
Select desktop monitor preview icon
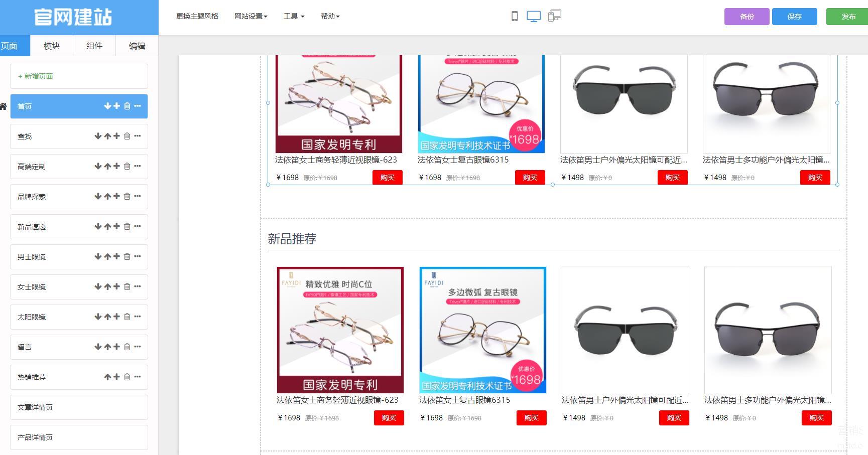tap(534, 17)
